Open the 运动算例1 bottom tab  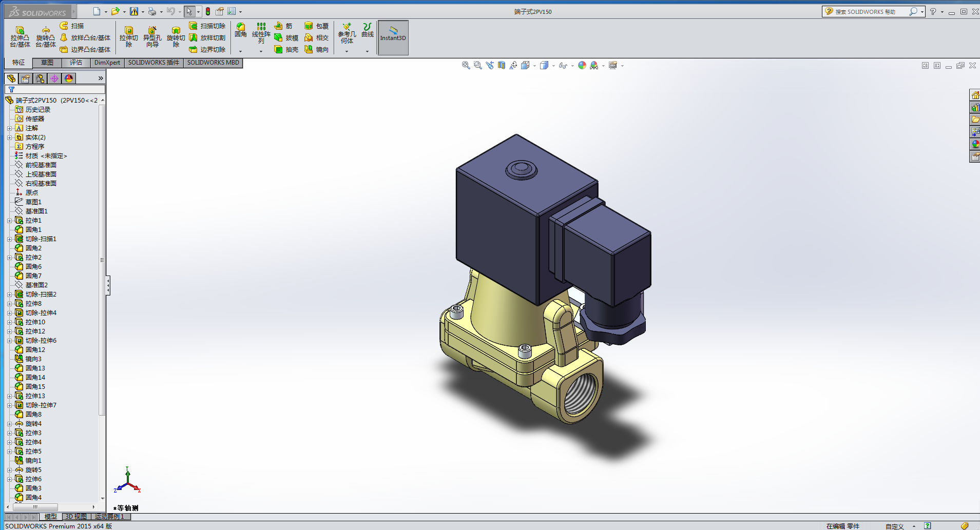[109, 517]
